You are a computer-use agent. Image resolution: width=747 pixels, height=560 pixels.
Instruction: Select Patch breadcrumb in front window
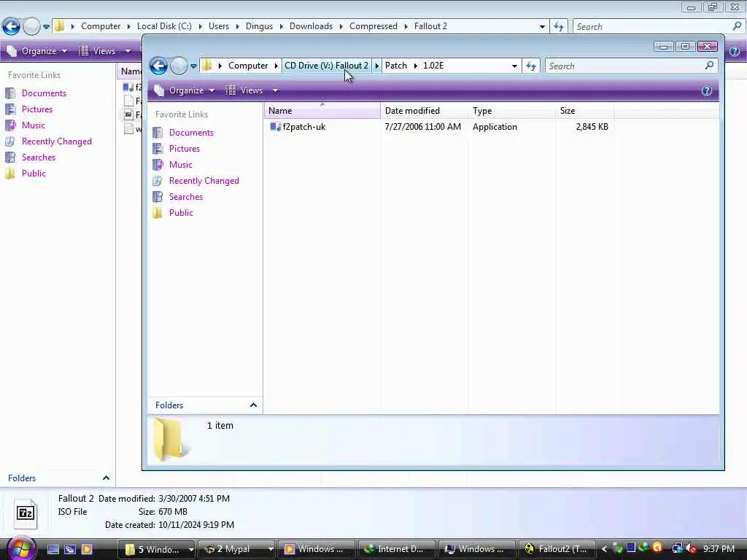(396, 66)
